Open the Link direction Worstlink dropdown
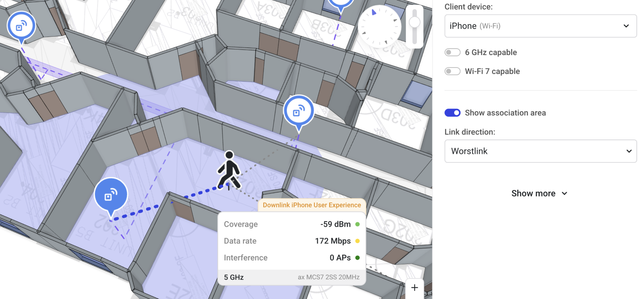 (x=541, y=151)
